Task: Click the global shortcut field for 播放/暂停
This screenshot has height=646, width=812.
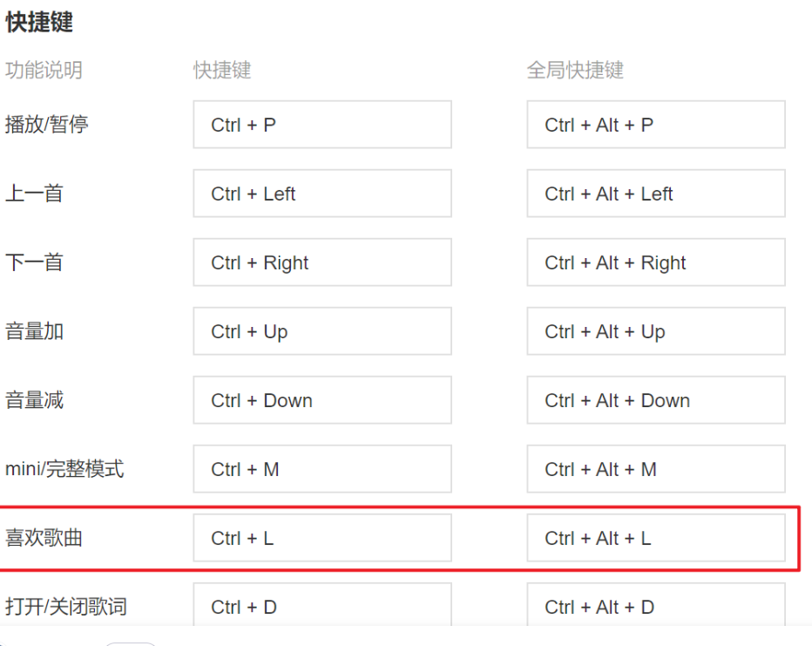Action: coord(655,125)
